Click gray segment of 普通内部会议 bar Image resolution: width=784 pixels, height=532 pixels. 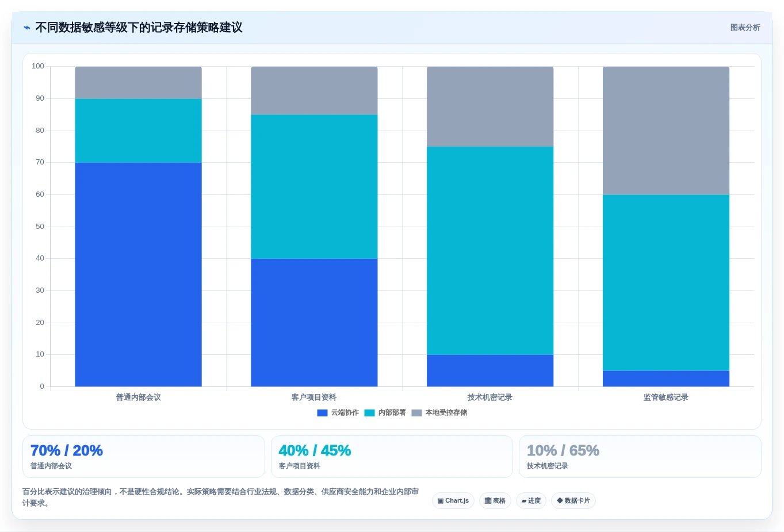[x=138, y=83]
